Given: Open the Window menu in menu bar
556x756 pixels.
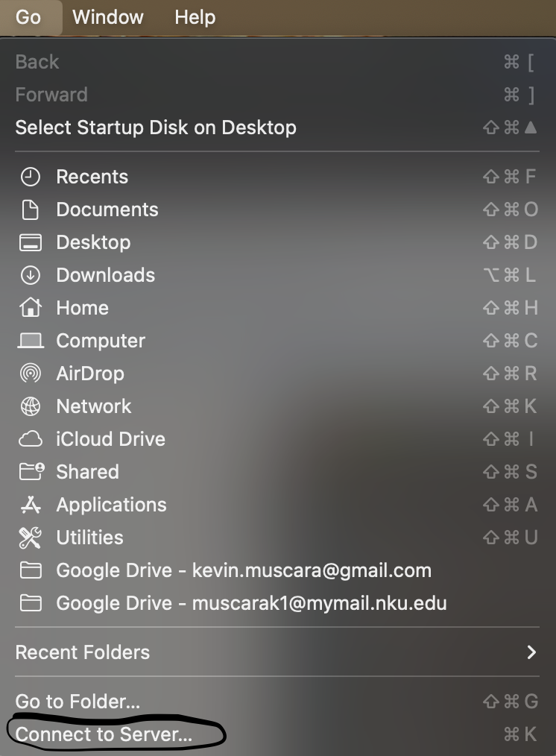Looking at the screenshot, I should tap(108, 17).
